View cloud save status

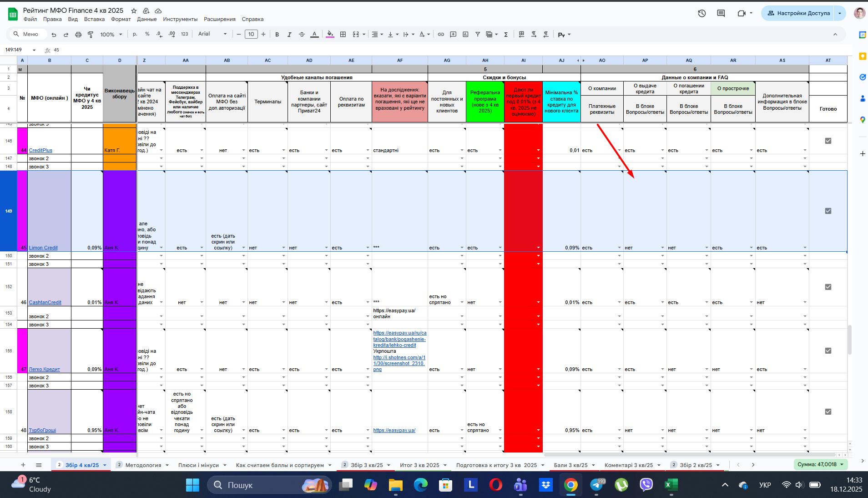coord(158,10)
